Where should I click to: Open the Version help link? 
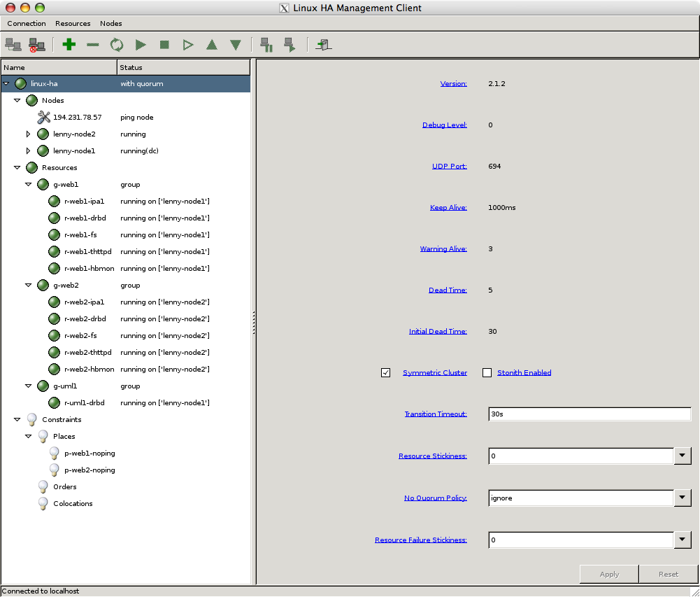click(x=454, y=83)
